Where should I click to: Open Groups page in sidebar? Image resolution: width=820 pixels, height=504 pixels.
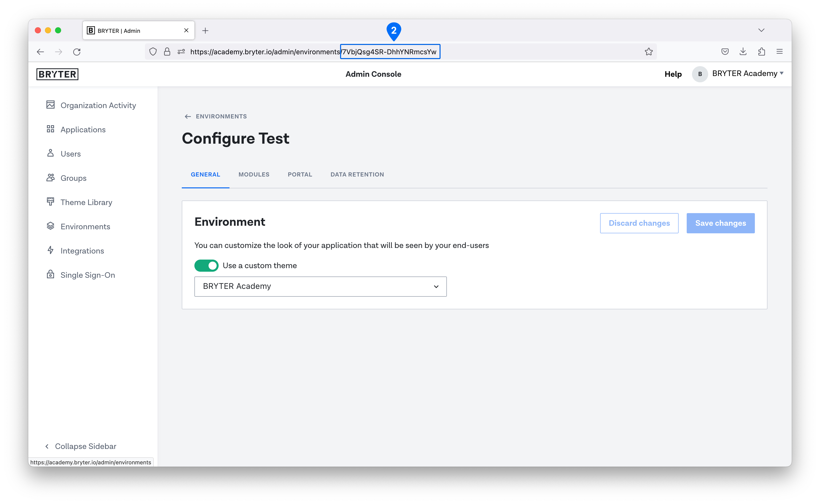click(73, 178)
